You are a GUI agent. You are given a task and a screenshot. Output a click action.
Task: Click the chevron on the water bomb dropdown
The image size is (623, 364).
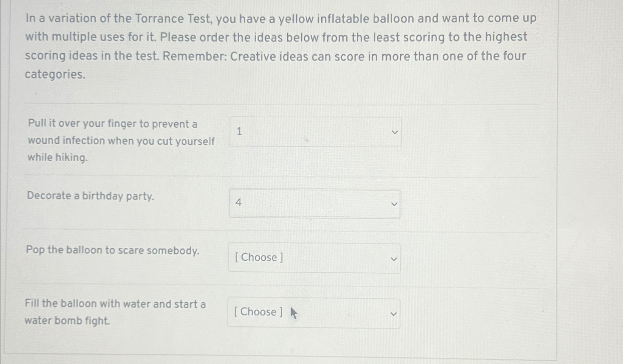tap(393, 313)
